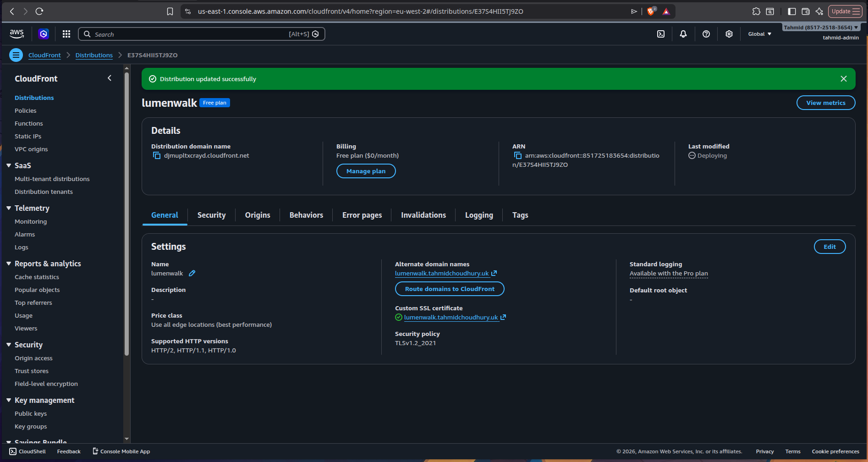Screen dimensions: 868x462
Task: Click the Manage plan button
Action: pos(366,171)
